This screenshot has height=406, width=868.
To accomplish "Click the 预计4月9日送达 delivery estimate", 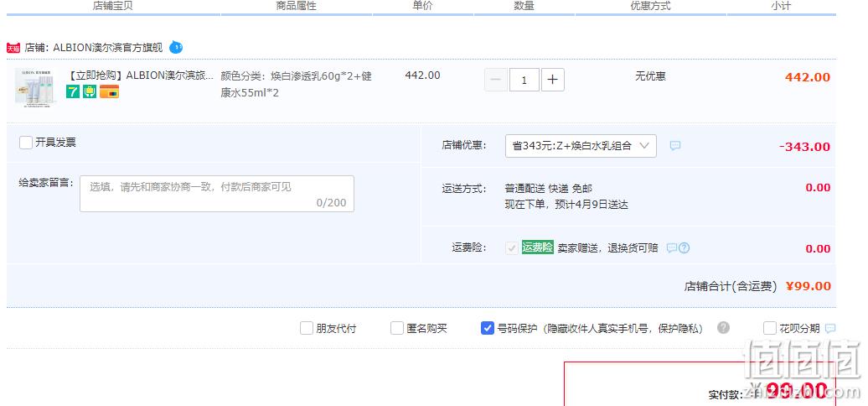I will click(591, 205).
